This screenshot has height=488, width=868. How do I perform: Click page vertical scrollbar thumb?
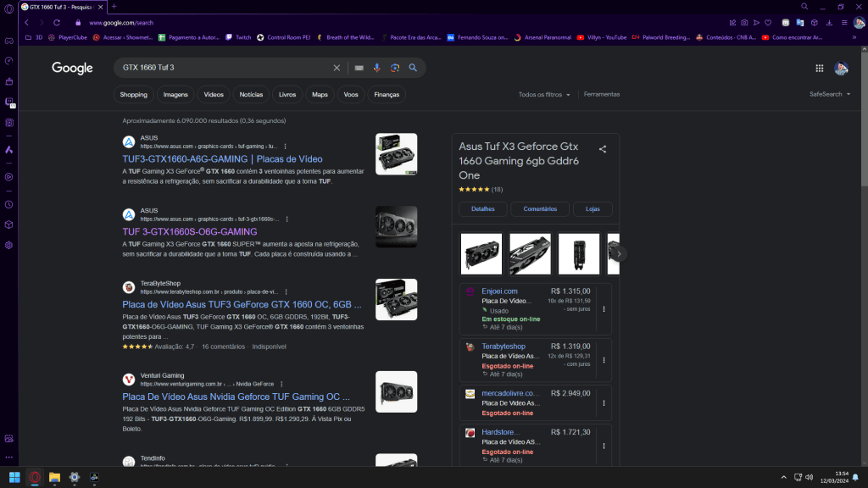[x=864, y=119]
